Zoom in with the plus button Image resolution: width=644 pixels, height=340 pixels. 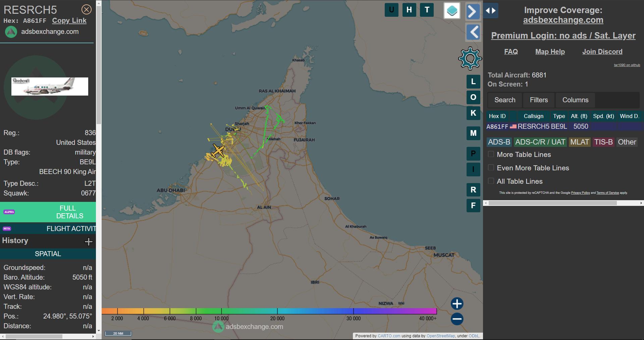[x=457, y=303]
